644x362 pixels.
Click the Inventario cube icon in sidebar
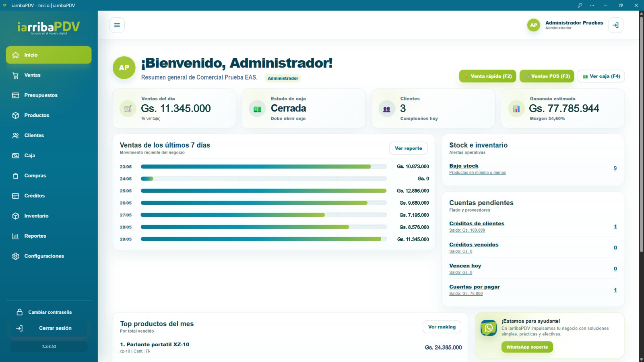(16, 216)
